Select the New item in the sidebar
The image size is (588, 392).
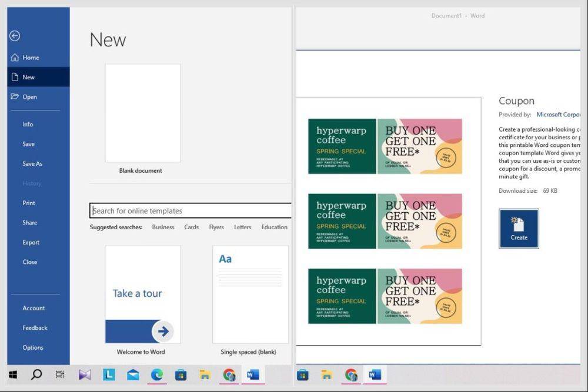(38, 77)
